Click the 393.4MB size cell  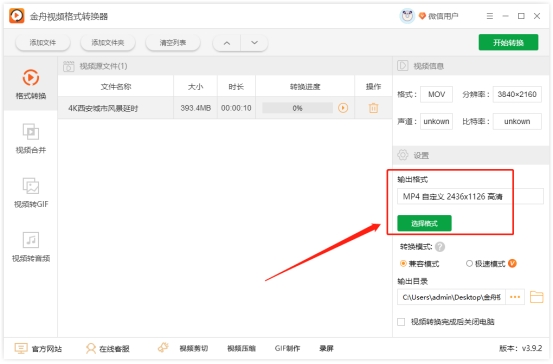tap(196, 108)
